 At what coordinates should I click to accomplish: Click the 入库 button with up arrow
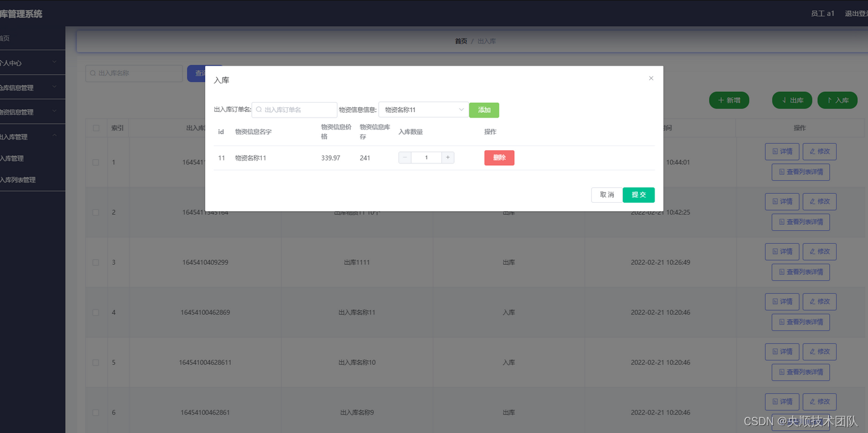[838, 100]
